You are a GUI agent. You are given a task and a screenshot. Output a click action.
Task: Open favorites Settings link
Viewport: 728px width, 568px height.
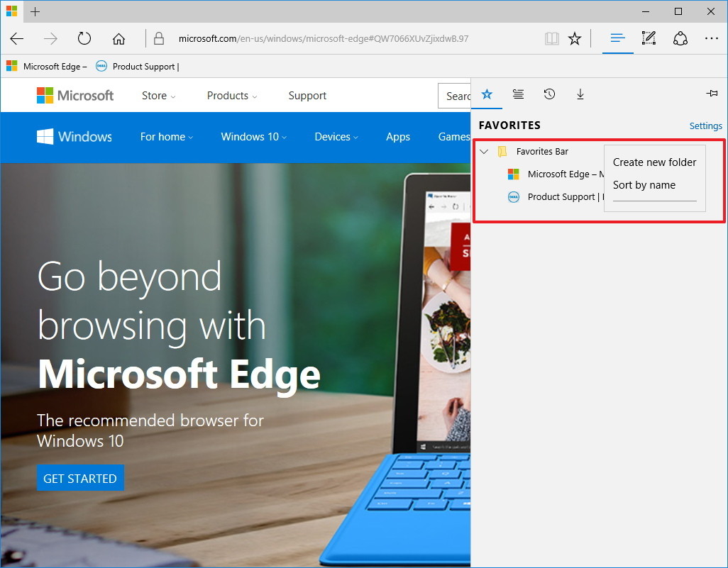(705, 126)
